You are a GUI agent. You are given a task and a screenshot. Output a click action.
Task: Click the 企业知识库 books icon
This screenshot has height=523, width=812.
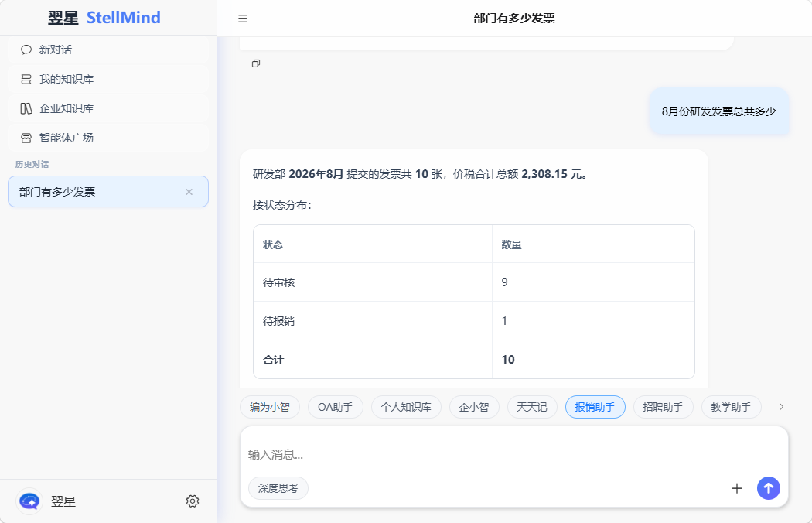26,108
